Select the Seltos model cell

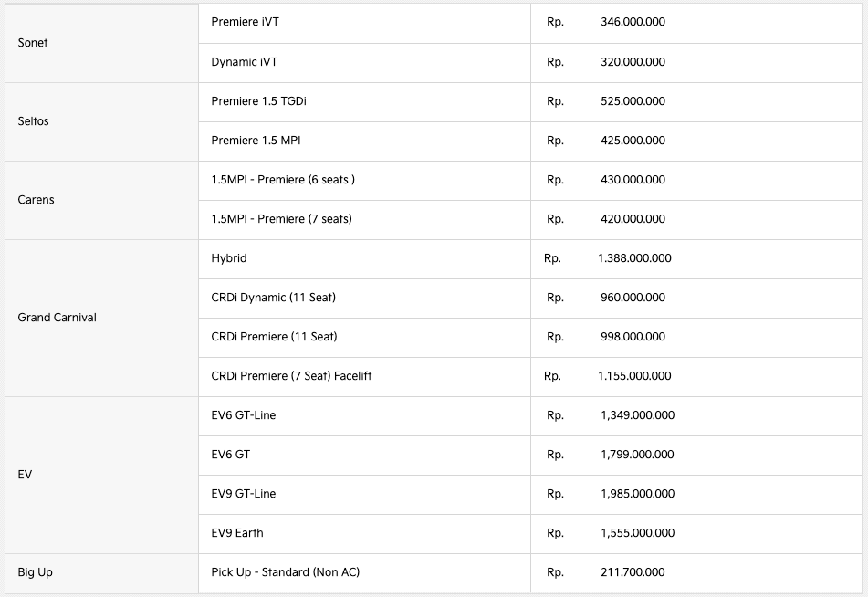35,121
